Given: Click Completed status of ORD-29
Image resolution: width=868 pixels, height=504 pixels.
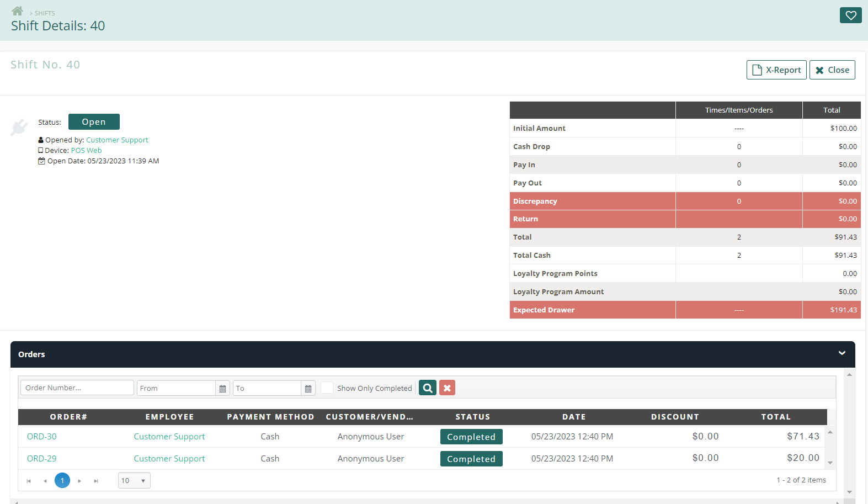Looking at the screenshot, I should coord(471,459).
